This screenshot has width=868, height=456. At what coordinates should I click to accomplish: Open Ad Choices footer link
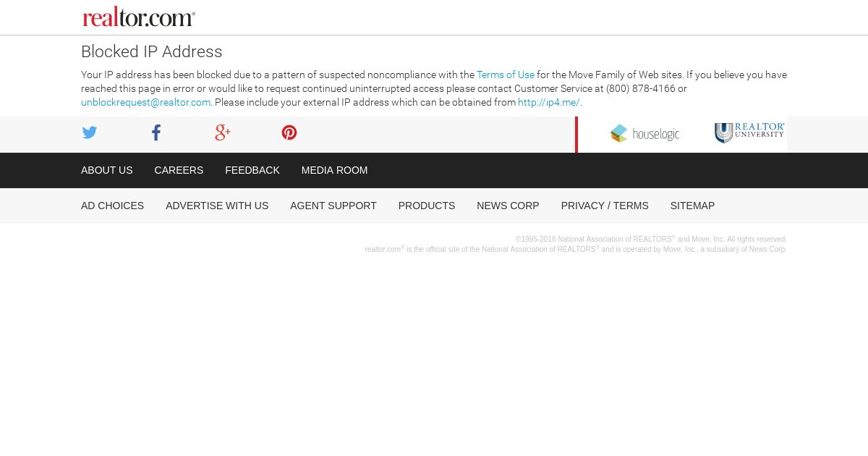point(113,206)
